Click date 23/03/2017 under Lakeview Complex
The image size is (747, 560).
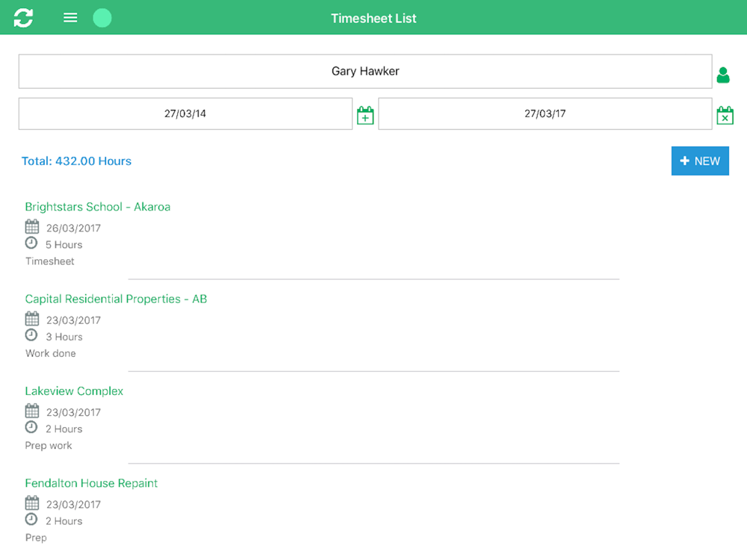pos(73,412)
